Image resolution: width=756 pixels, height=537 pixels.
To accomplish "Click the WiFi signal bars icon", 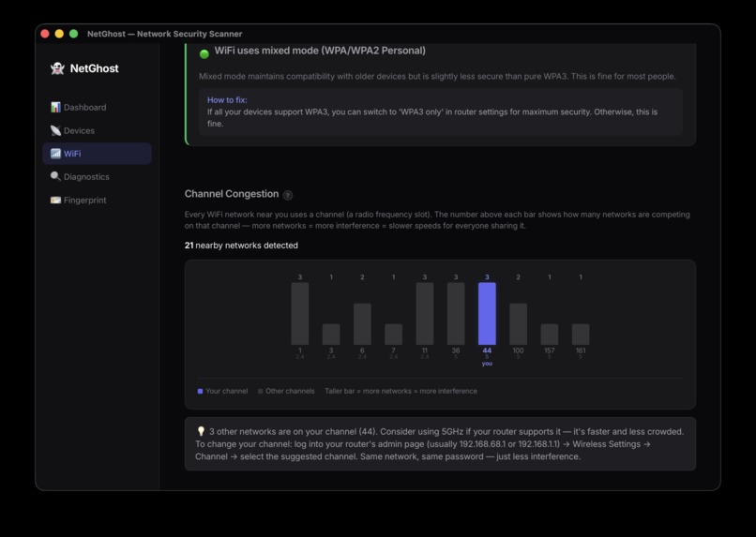I will click(55, 153).
